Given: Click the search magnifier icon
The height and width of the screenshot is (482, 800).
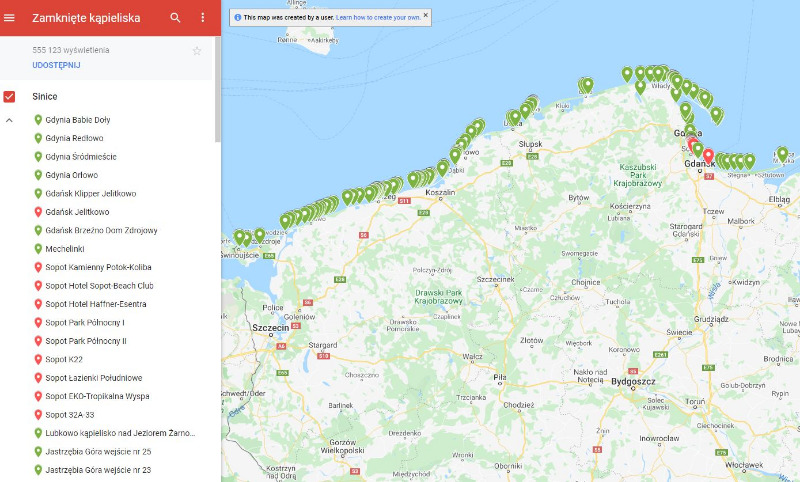Looking at the screenshot, I should coord(176,18).
